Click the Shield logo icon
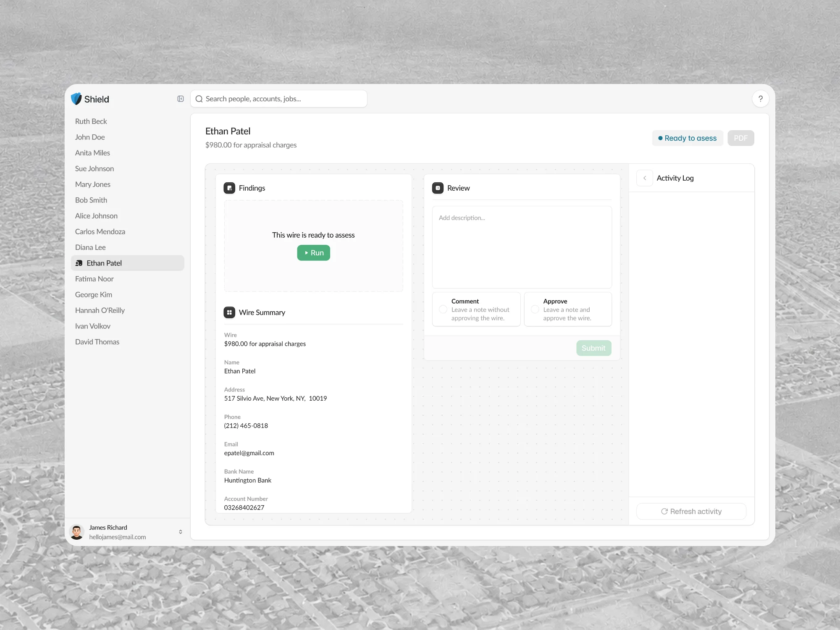 [76, 99]
